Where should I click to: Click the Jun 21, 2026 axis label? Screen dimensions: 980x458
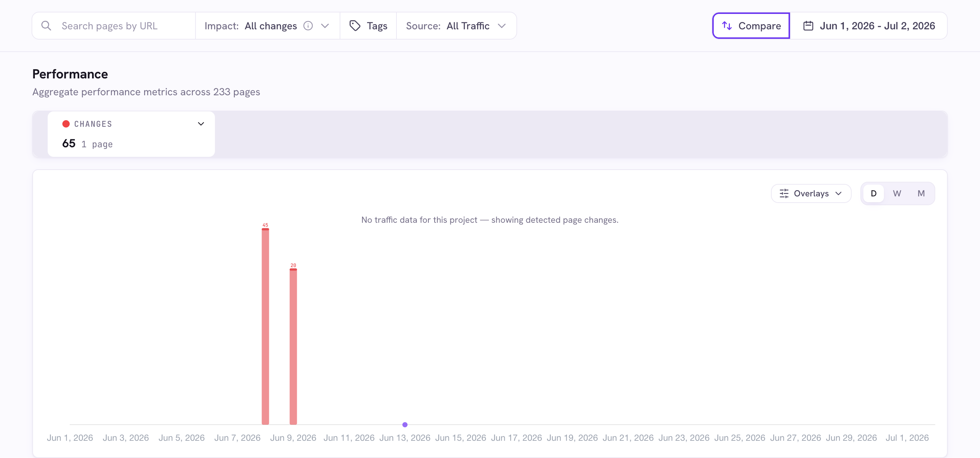pos(628,438)
